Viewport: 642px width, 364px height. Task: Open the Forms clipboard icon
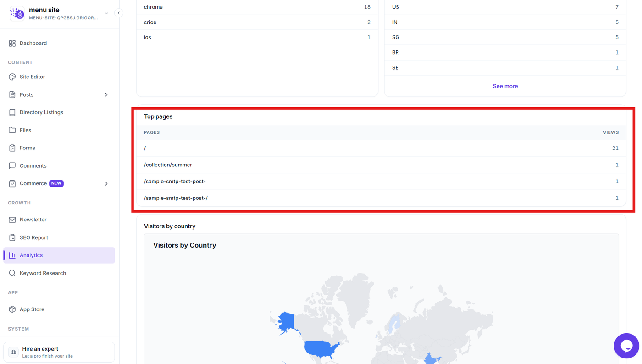coord(12,148)
